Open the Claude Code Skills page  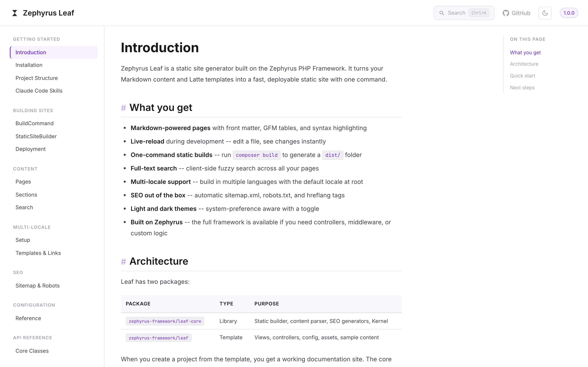click(x=39, y=91)
